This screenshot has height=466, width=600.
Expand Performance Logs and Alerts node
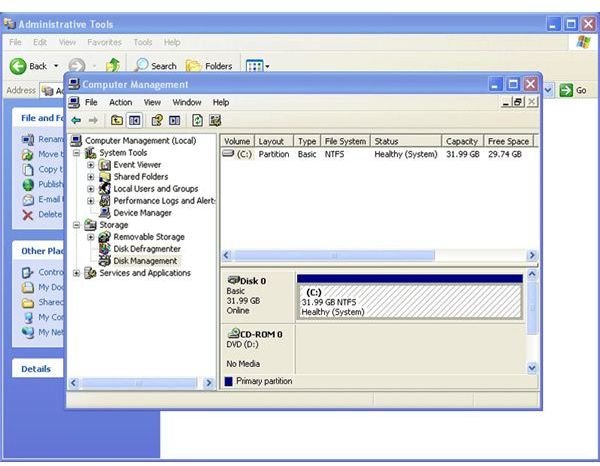(x=91, y=200)
